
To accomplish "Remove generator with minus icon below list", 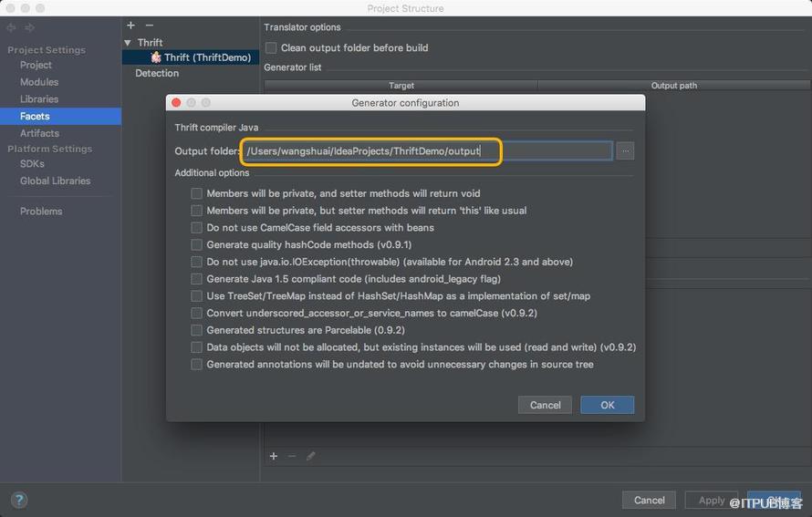I will pos(292,456).
